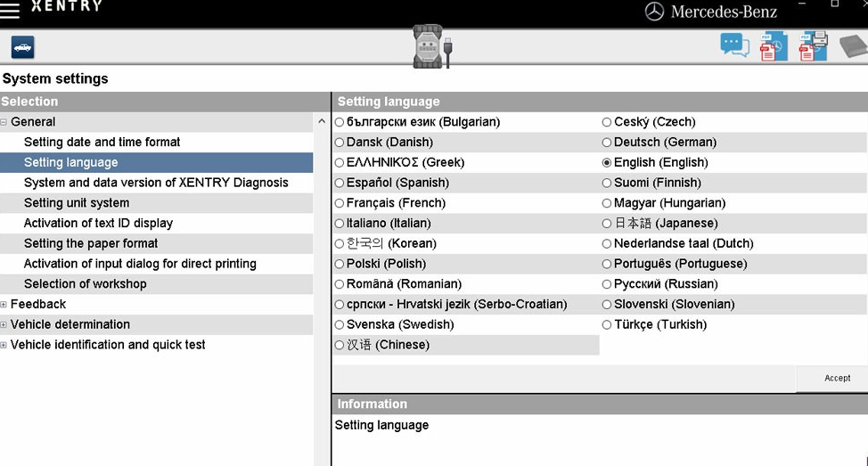This screenshot has width=868, height=466.
Task: Expand the Feedback tree node
Action: pyautogui.click(x=4, y=305)
